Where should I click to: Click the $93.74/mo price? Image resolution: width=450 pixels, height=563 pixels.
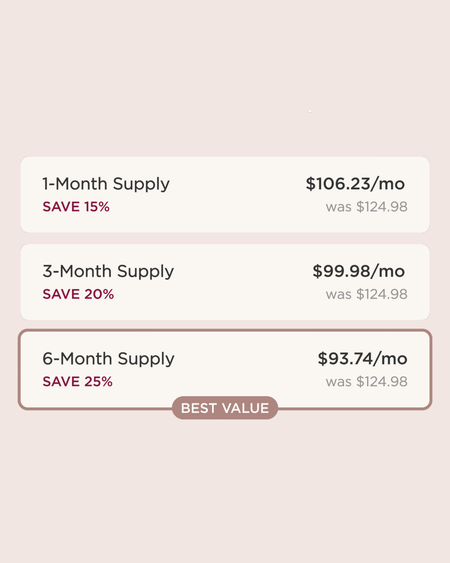[362, 358]
